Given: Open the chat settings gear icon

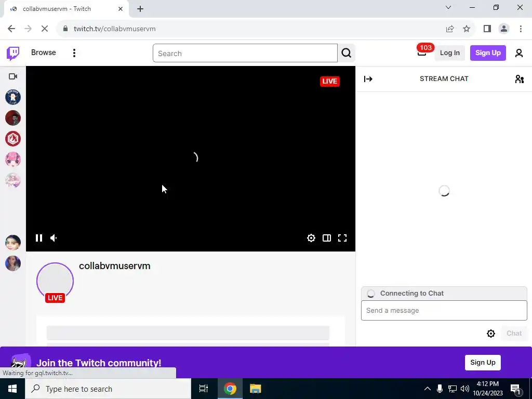Looking at the screenshot, I should 490,334.
